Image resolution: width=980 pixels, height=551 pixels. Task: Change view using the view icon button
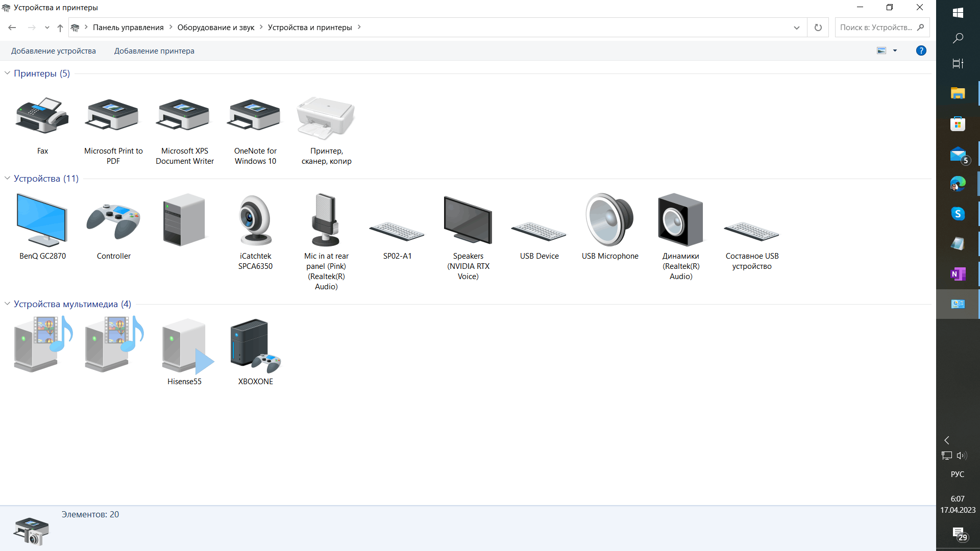point(881,51)
